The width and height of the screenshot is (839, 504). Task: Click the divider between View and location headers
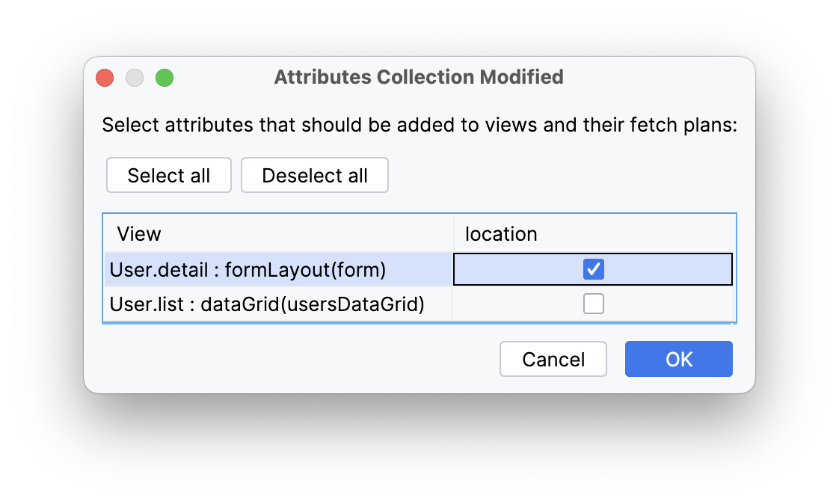453,234
